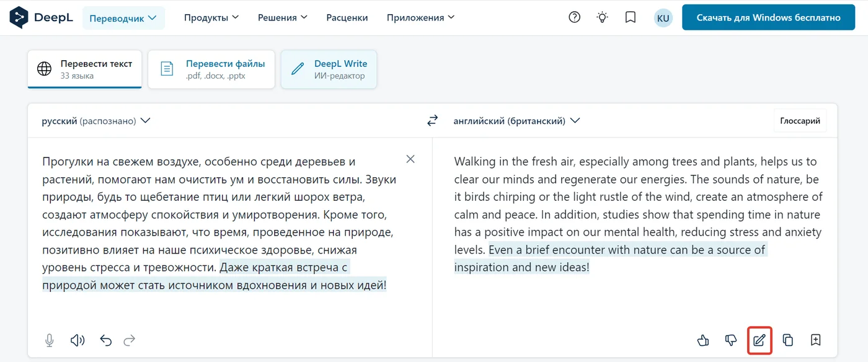This screenshot has width=868, height=362.
Task: Click the "Глоссарий" button
Action: [800, 121]
